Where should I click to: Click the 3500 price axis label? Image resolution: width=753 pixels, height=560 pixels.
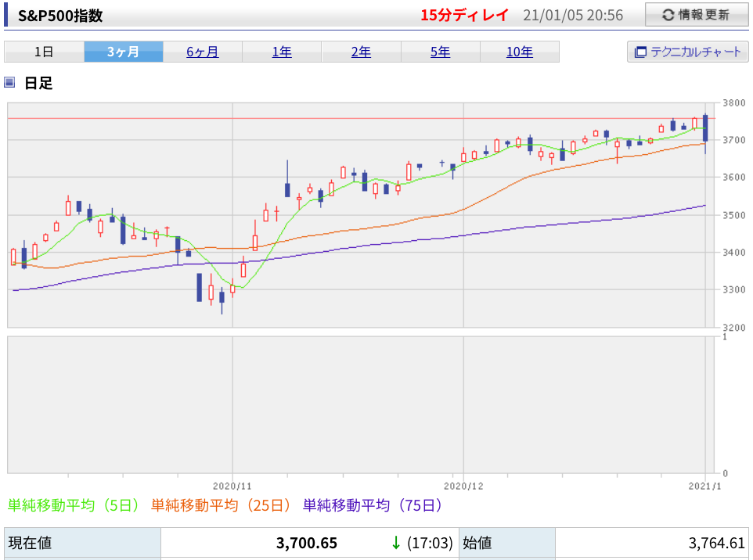[734, 215]
